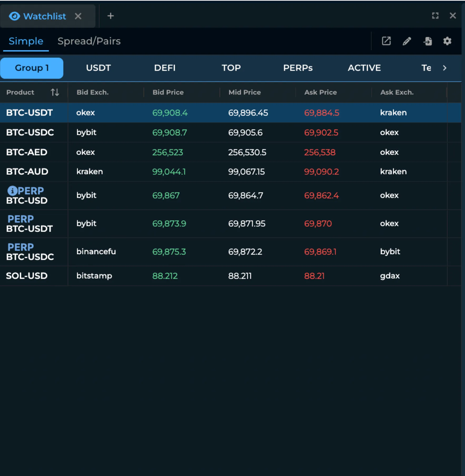The image size is (465, 476).
Task: Select the USDT group tab
Action: pyautogui.click(x=98, y=68)
